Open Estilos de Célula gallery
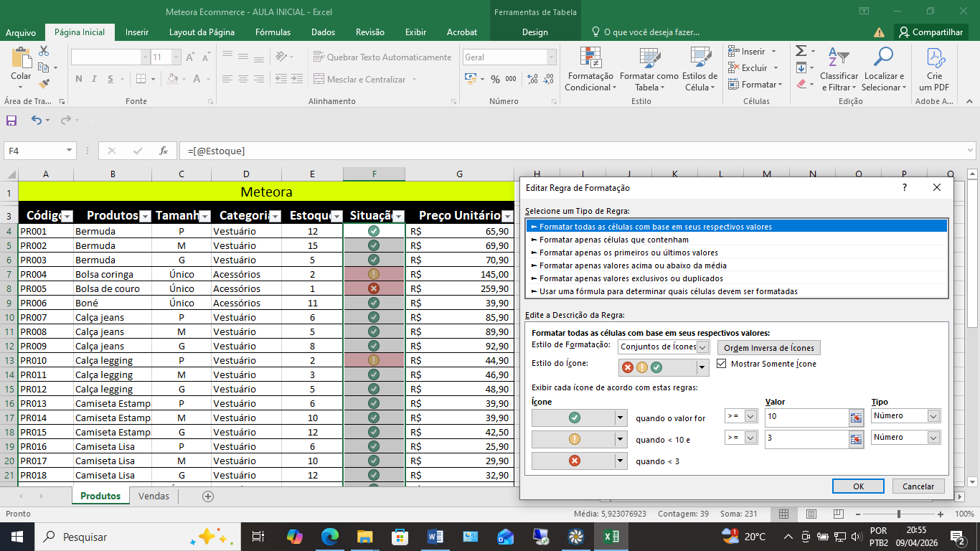The width and height of the screenshot is (980, 551). click(699, 70)
